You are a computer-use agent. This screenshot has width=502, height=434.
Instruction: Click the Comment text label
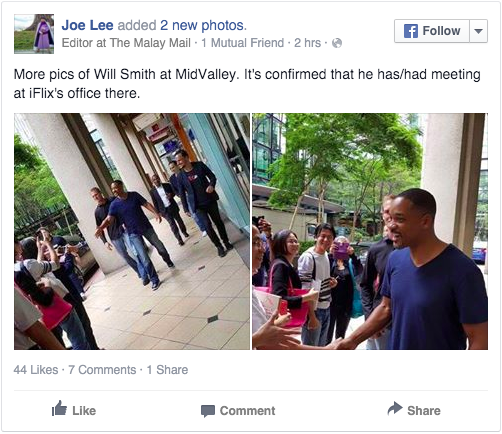247,411
